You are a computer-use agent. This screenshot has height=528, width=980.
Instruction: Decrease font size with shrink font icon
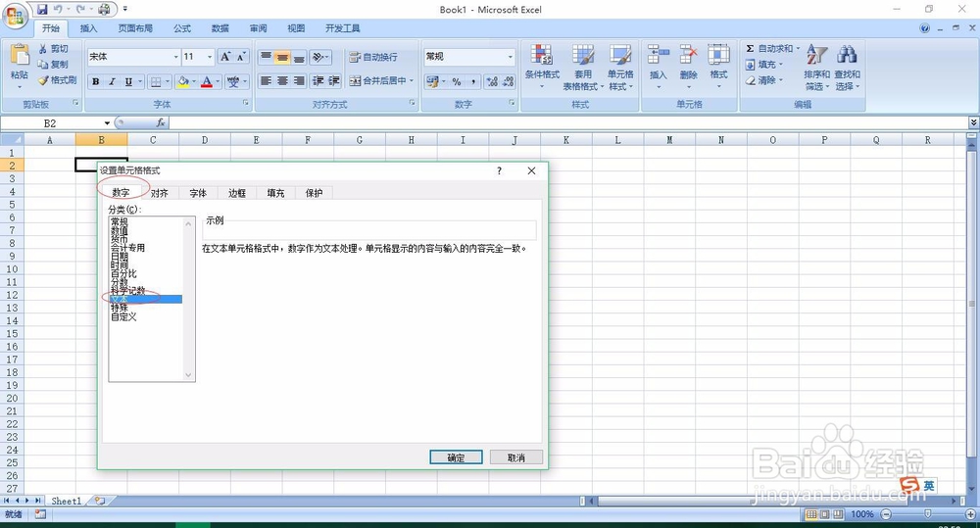(241, 57)
